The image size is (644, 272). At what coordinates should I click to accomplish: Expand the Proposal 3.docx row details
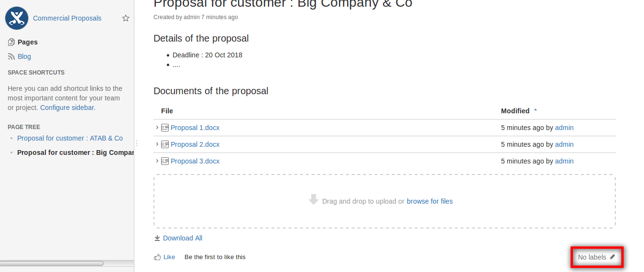(157, 161)
